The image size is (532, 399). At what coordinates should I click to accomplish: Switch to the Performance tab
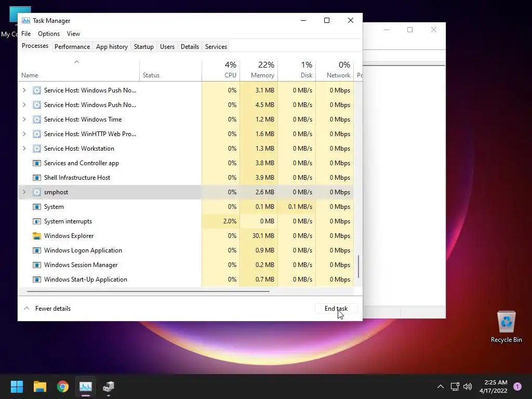pos(72,46)
